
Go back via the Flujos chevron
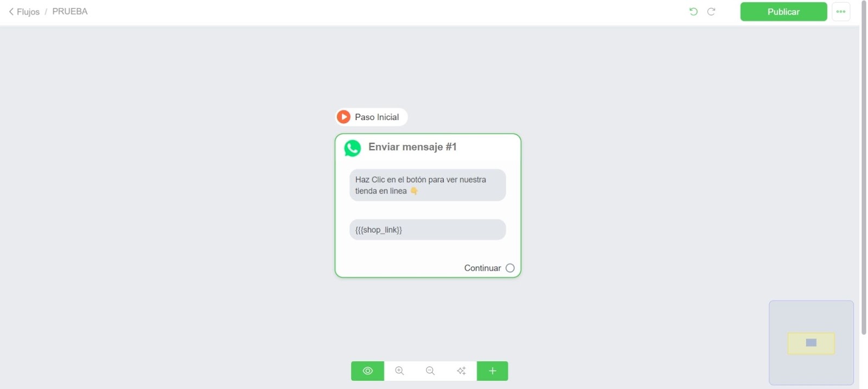11,11
